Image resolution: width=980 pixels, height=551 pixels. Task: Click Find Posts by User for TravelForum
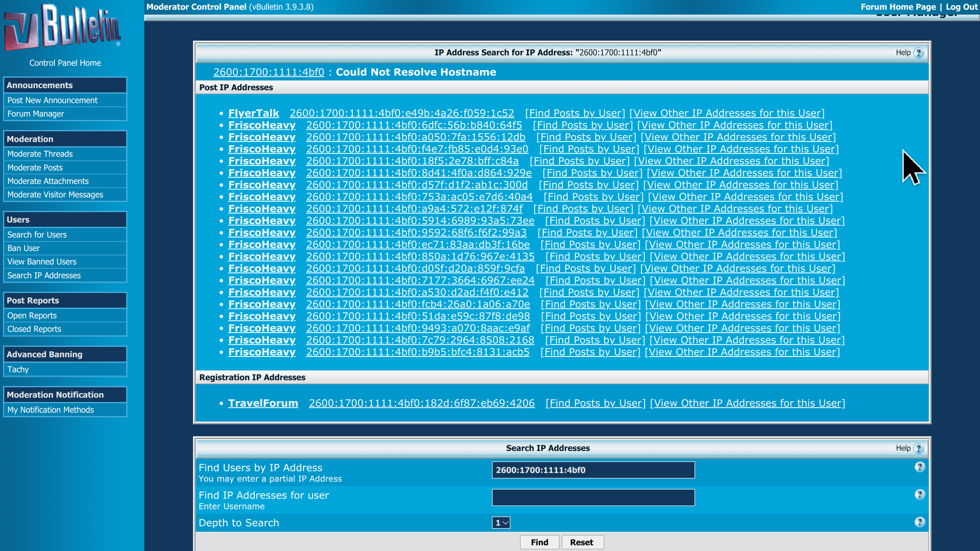(595, 403)
